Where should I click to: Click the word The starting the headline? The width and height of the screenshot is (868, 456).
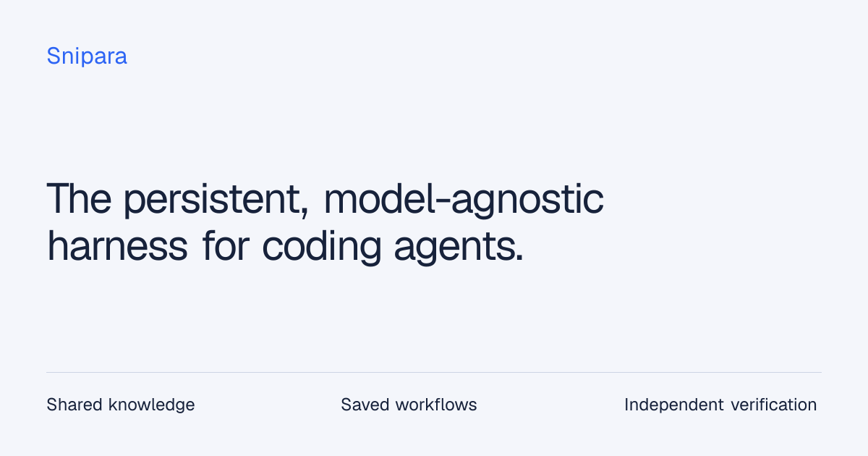78,199
